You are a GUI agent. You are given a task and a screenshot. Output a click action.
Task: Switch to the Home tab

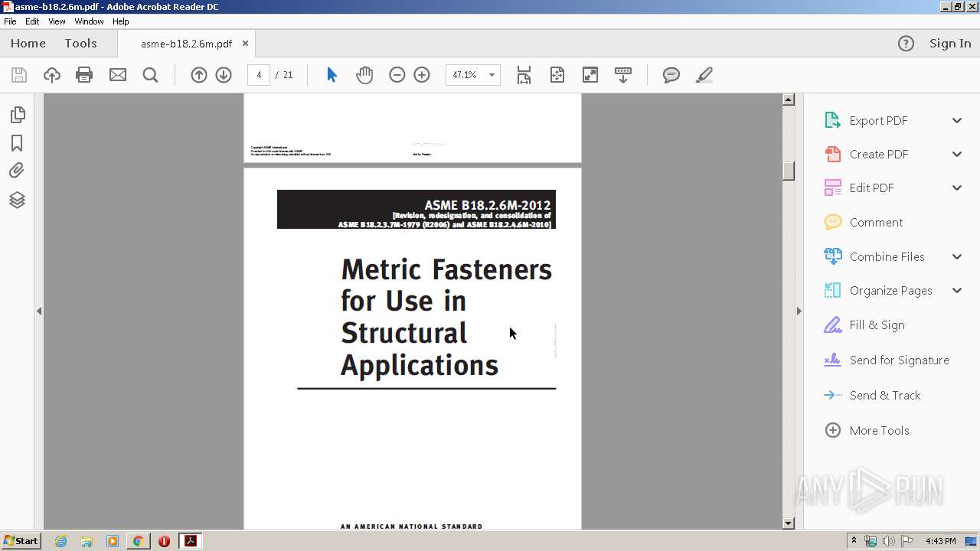(x=28, y=44)
